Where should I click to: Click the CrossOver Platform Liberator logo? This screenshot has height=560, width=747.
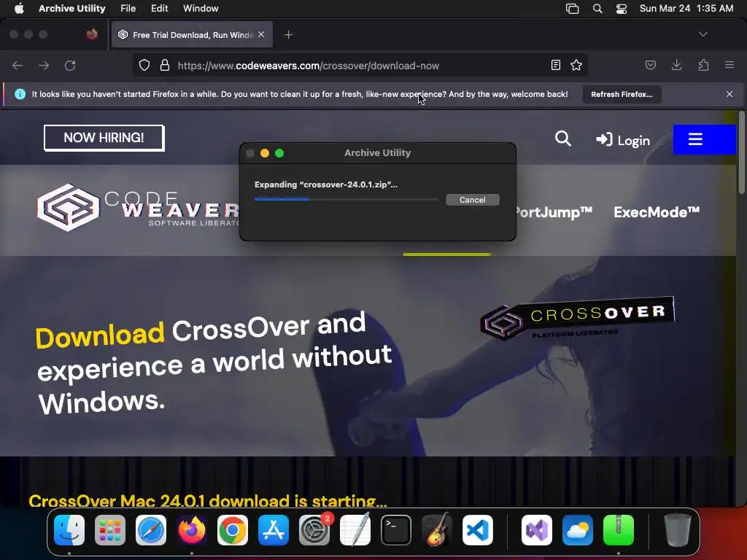pos(577,318)
